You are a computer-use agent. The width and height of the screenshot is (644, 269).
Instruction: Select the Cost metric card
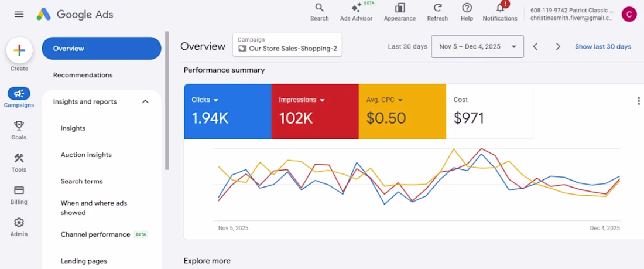[x=489, y=111]
